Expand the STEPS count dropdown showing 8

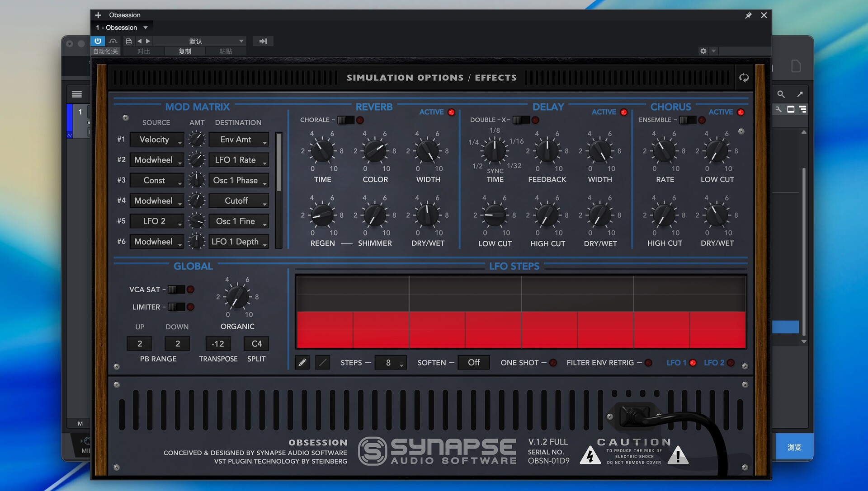(391, 363)
